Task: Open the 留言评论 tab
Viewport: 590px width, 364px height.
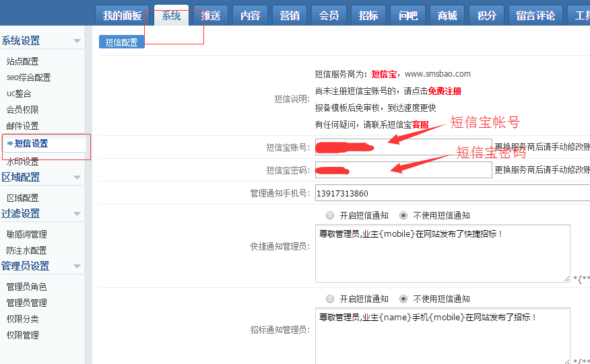Action: tap(535, 15)
